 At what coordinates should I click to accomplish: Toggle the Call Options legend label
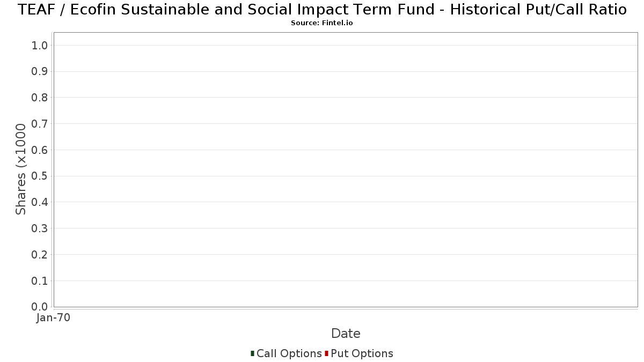pyautogui.click(x=289, y=353)
